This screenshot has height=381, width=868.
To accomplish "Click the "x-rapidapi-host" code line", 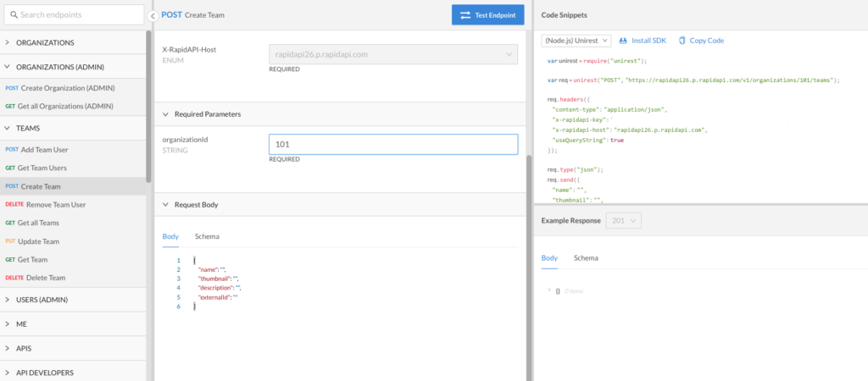I will tap(631, 130).
